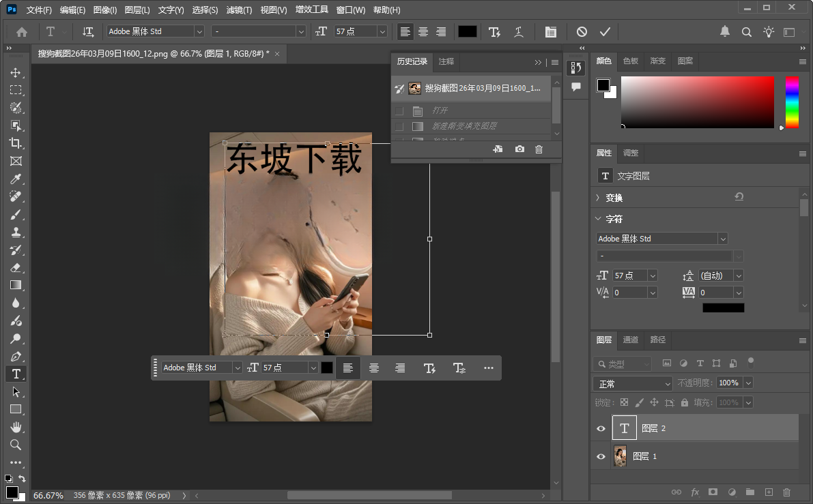813x504 pixels.
Task: Select the Eraser tool
Action: (x=16, y=268)
